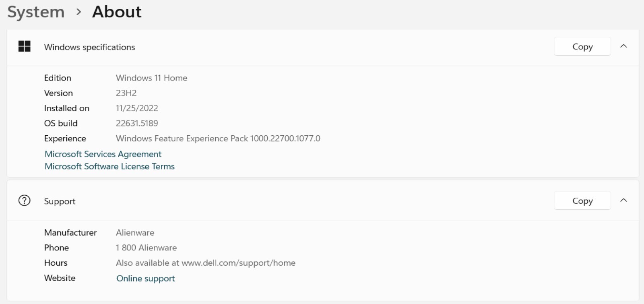This screenshot has height=304, width=644.
Task: Click the question mark Support icon
Action: (25, 201)
